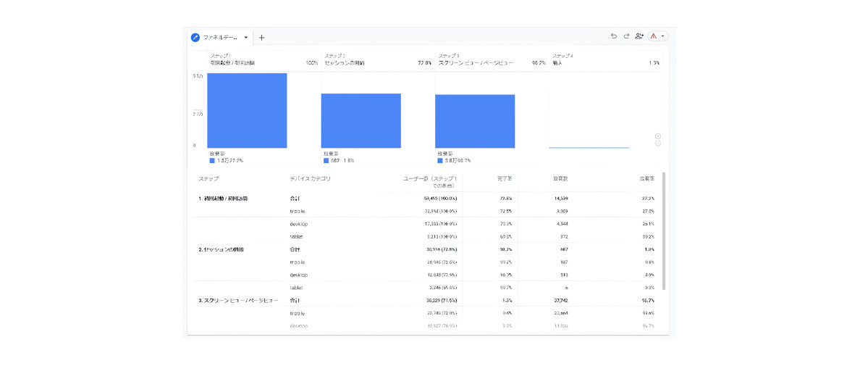Select the 3. スクリーンビュー / ページビュー row label
This screenshot has width=868, height=366.
(239, 301)
